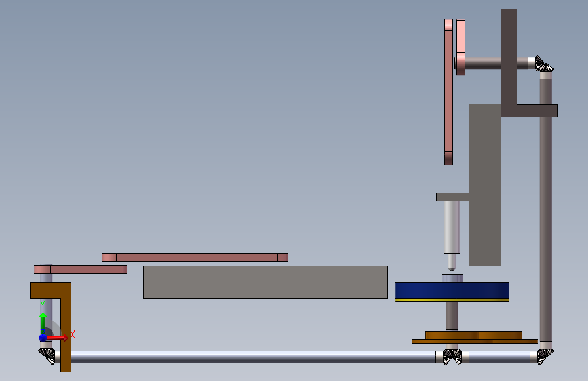Select the bevel gear at top right corner
Viewport: 588px width, 381px height.
pyautogui.click(x=544, y=64)
